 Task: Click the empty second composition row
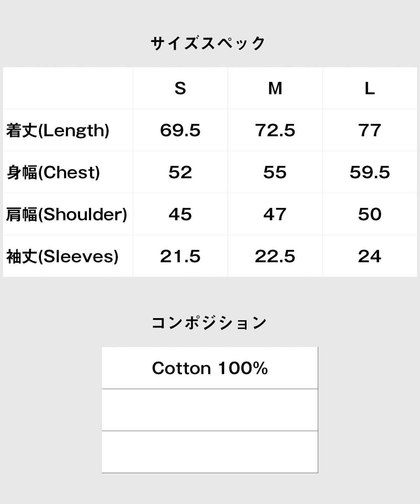[x=210, y=410]
